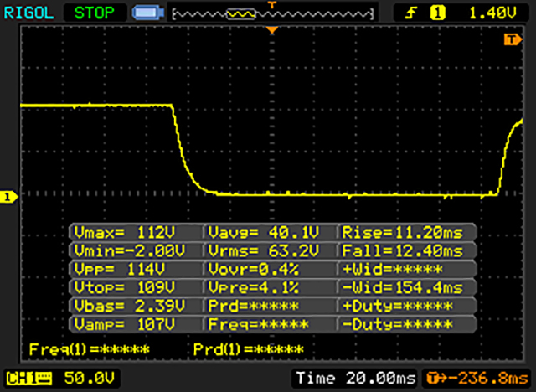536x392 pixels.
Task: Open the Time 20.00ms timebase setting
Action: [355, 377]
